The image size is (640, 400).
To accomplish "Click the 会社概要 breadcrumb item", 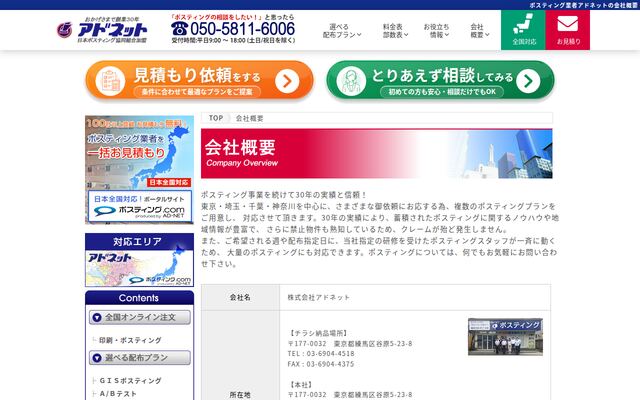I will click(x=249, y=118).
